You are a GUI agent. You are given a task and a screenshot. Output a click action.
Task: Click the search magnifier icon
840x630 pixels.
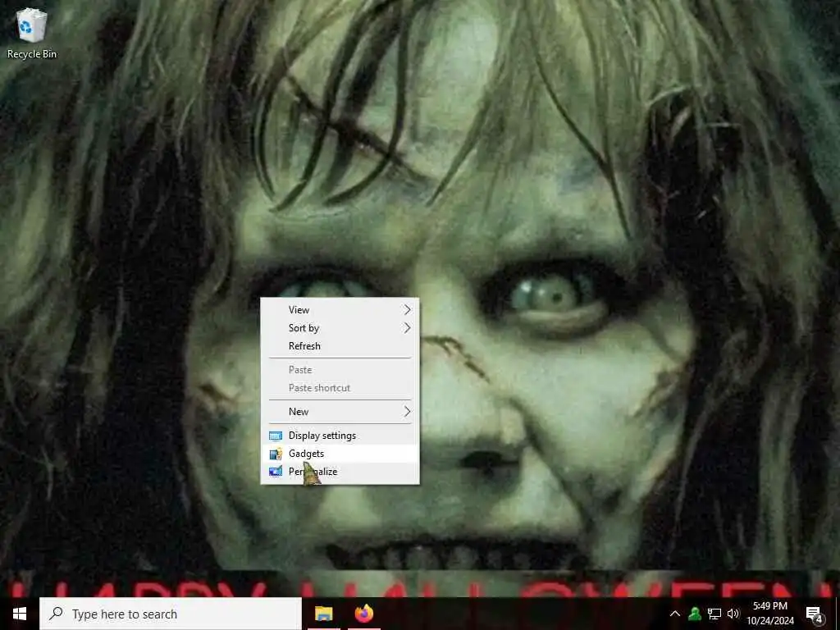[56, 614]
